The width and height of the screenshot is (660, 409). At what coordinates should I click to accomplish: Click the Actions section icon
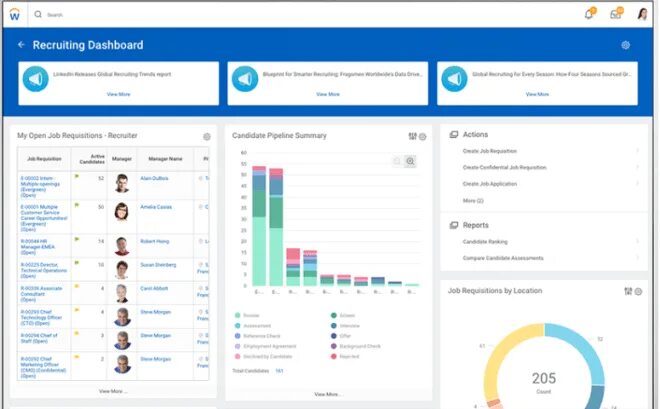454,135
